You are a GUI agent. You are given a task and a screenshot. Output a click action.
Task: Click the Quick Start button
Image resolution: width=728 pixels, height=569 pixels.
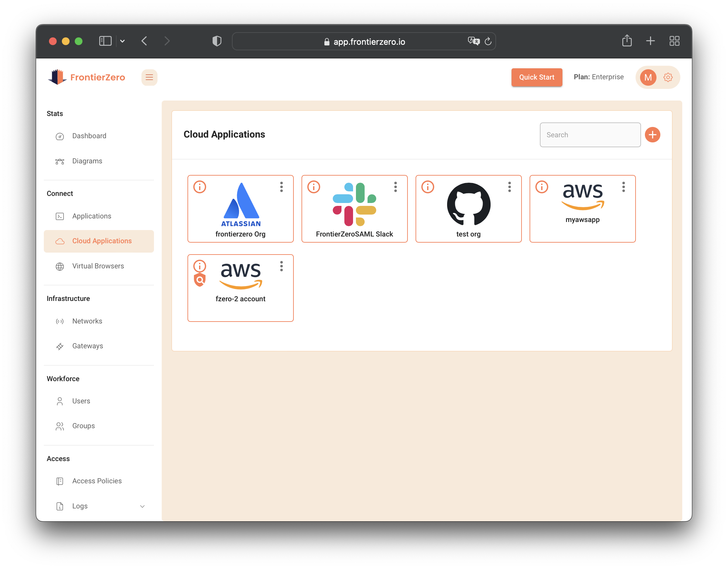click(537, 77)
